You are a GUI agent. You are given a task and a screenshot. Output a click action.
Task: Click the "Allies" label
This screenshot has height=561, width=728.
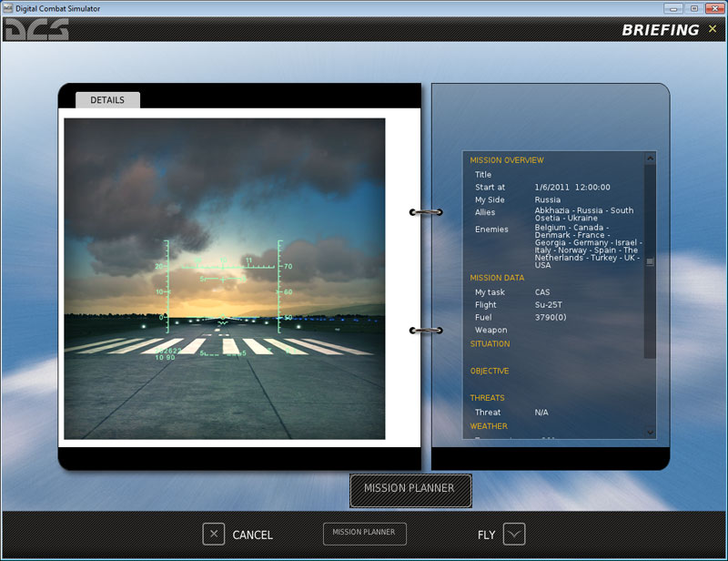[x=485, y=212]
